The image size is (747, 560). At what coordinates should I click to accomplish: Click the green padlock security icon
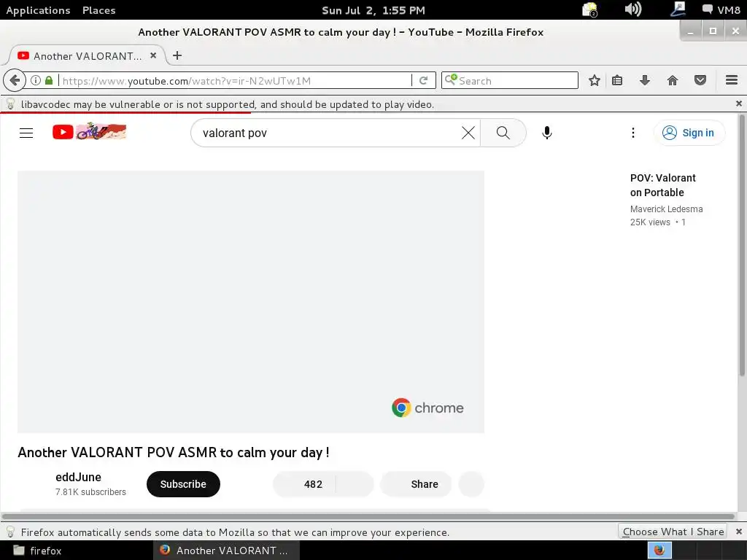coord(49,80)
